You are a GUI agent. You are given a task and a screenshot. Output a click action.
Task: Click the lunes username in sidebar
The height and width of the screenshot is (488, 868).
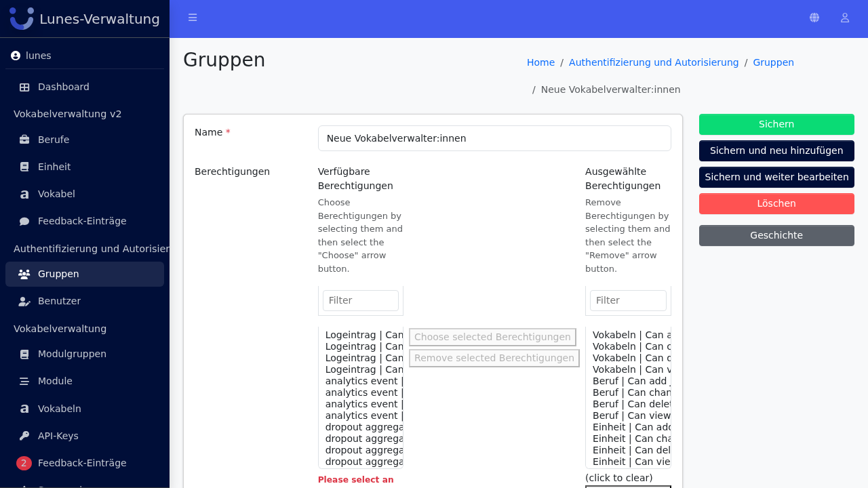point(39,56)
